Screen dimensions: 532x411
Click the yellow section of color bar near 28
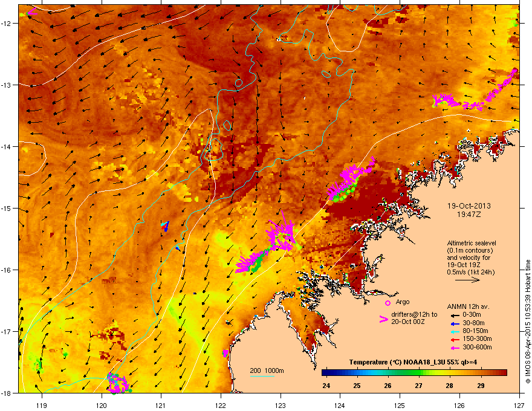(x=446, y=373)
